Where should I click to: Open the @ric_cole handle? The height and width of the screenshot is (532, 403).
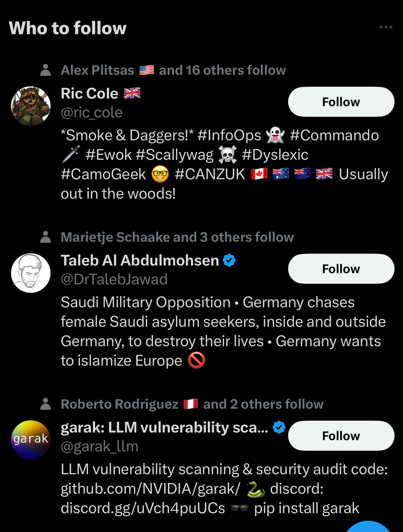[x=92, y=112]
